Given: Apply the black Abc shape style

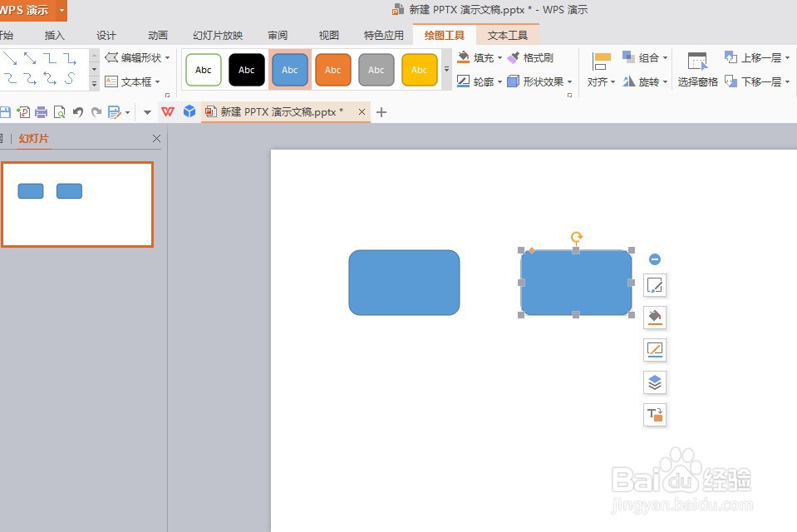Looking at the screenshot, I should (247, 70).
